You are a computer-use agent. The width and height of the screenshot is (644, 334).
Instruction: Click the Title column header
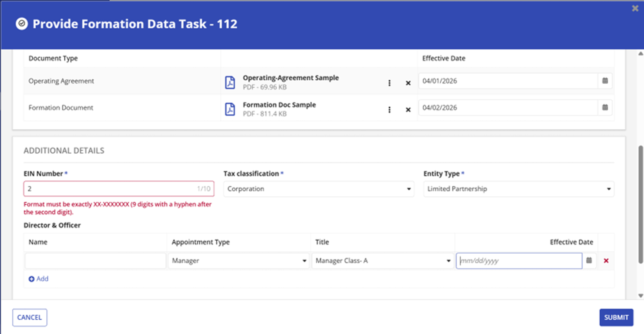(322, 242)
